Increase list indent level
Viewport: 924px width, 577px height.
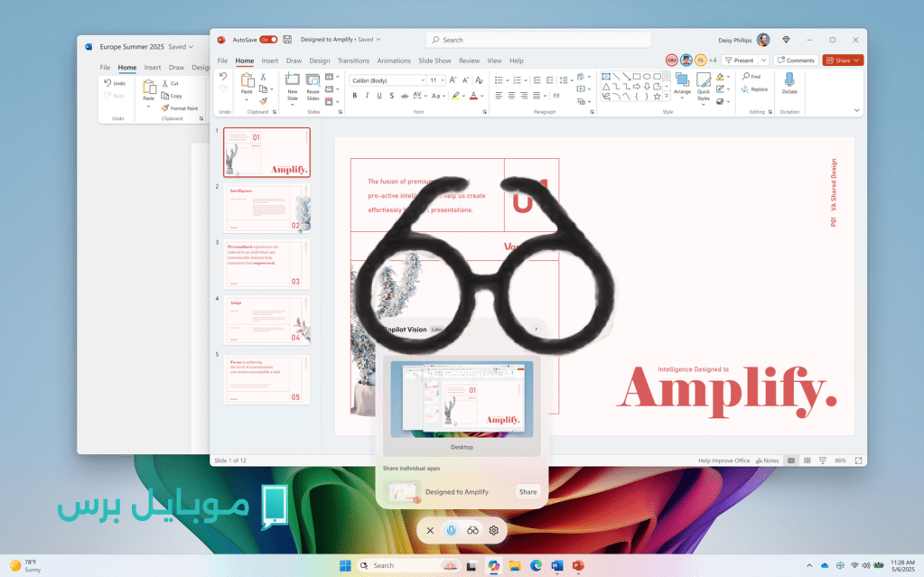549,80
